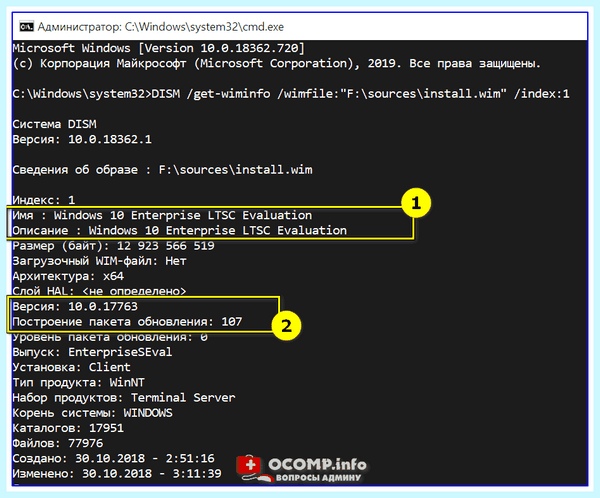
Task: Click the line 'Файлов: 77976'
Action: pyautogui.click(x=58, y=443)
